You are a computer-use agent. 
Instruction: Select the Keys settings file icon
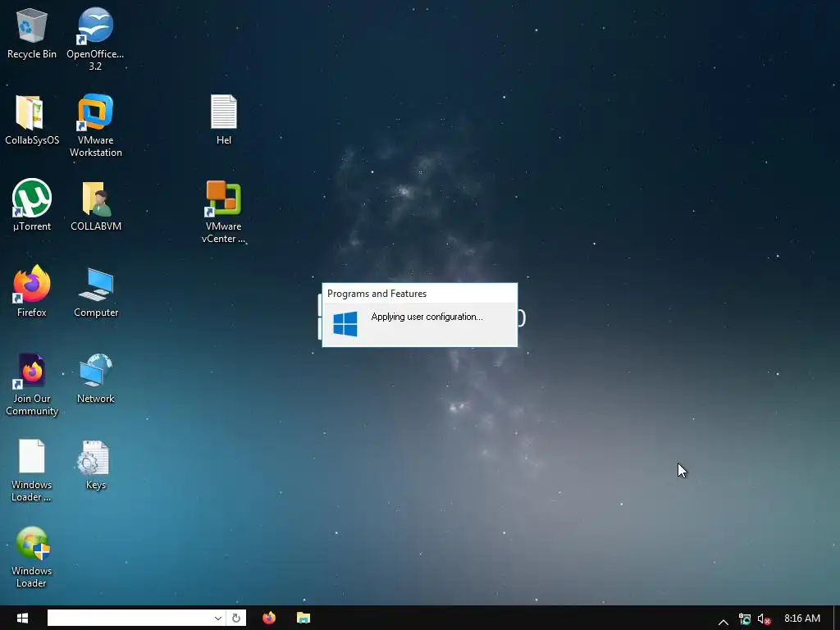pyautogui.click(x=95, y=465)
